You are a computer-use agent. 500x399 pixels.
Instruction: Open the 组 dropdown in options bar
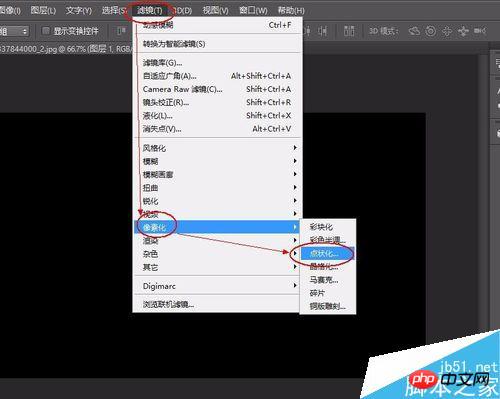(x=14, y=31)
